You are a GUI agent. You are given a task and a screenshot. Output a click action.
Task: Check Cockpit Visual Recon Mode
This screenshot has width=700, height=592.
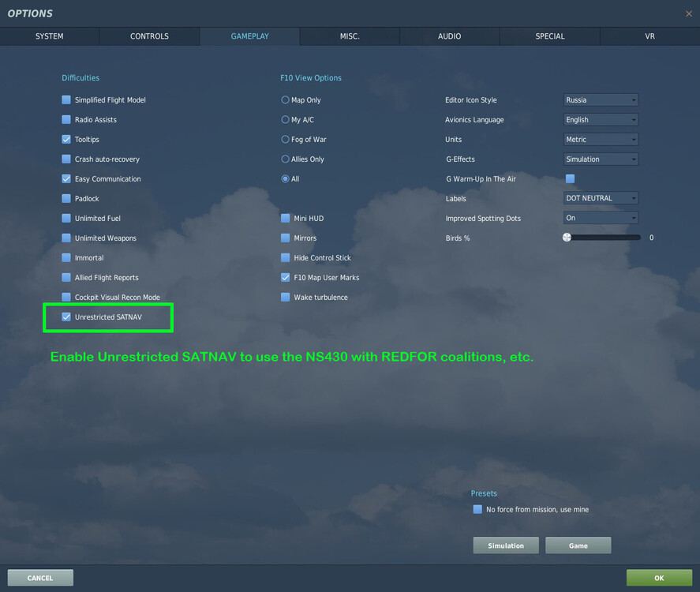tap(66, 297)
